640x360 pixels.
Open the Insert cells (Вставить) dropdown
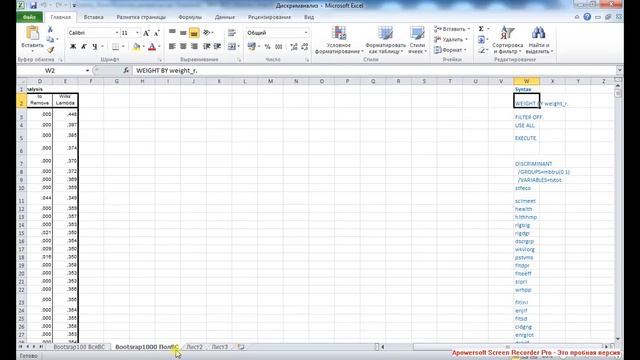452,29
